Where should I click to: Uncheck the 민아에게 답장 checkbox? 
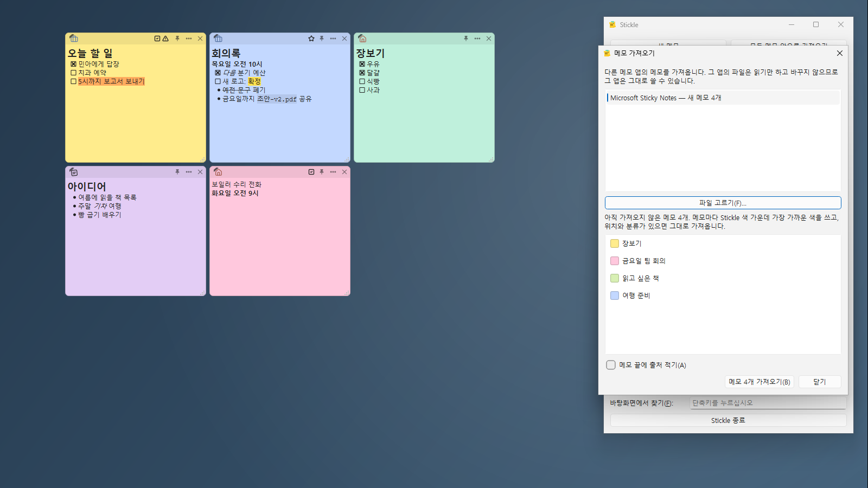(x=73, y=64)
